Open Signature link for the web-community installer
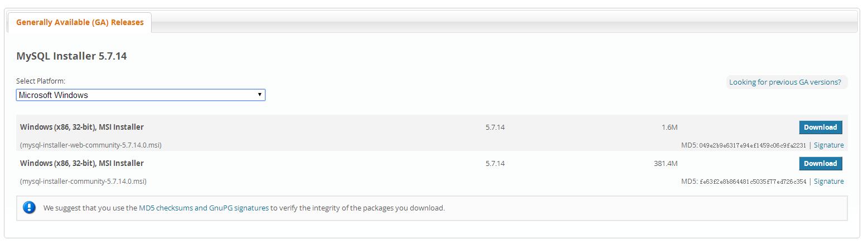868x245 pixels. click(x=828, y=145)
